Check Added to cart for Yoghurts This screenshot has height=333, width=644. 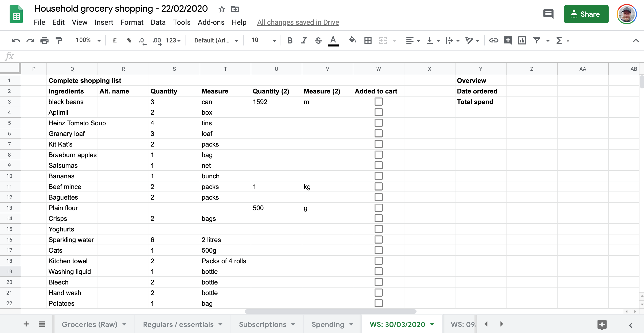(378, 229)
